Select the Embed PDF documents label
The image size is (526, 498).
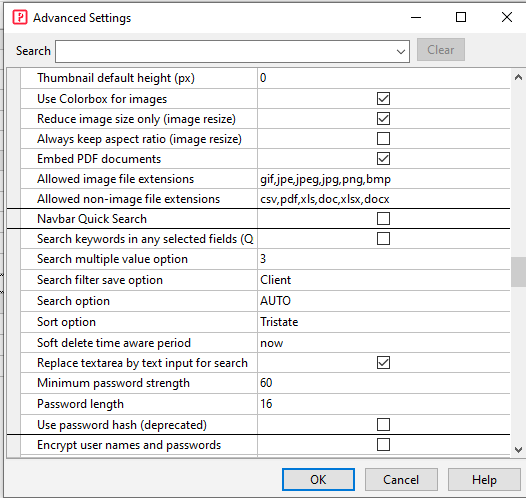pos(99,159)
